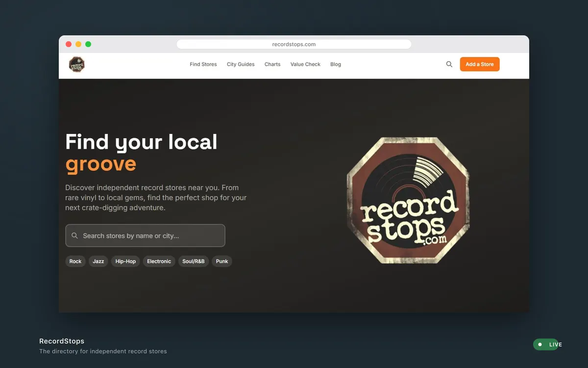Click 'The directory for independent record stores' caption
Image resolution: width=588 pixels, height=368 pixels.
[103, 351]
